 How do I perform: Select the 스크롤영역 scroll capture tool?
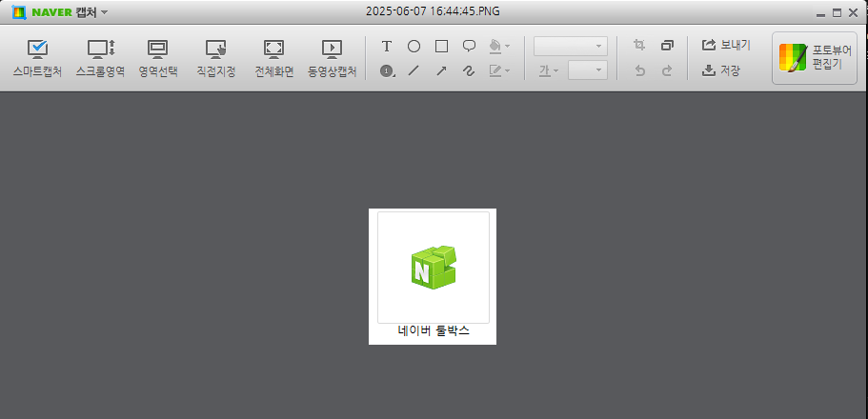click(x=101, y=58)
